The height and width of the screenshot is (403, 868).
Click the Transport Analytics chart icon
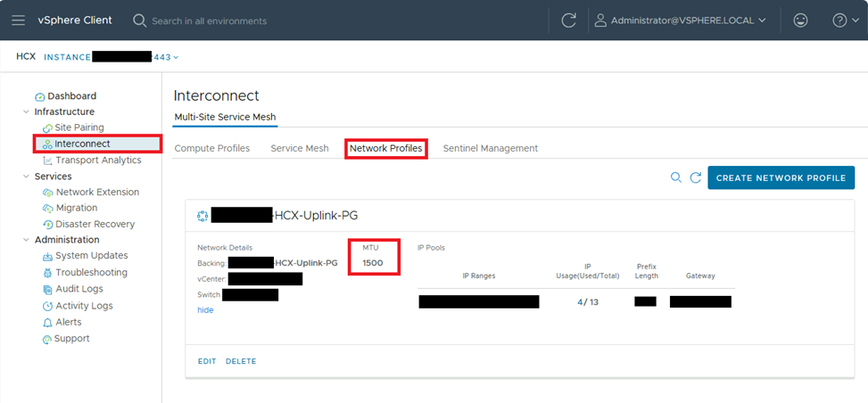click(47, 160)
